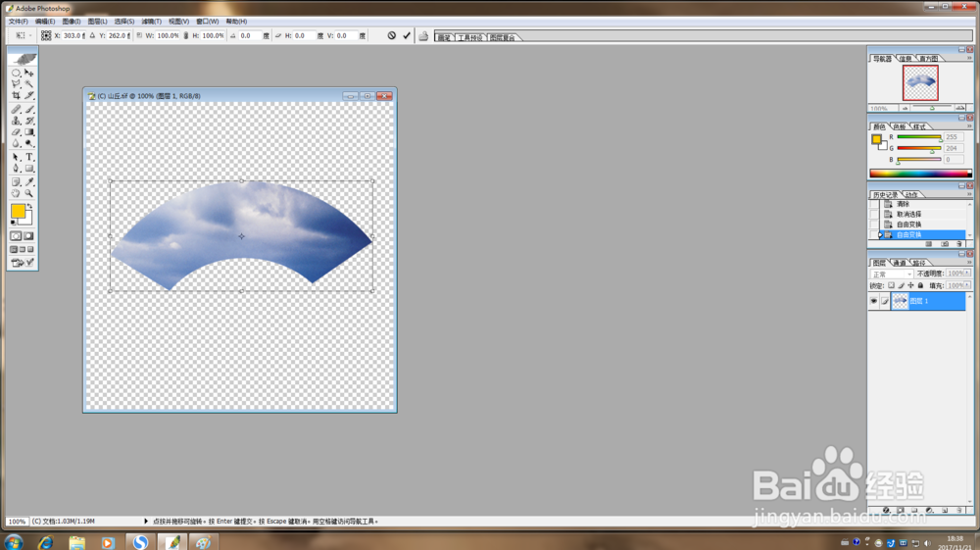The width and height of the screenshot is (980, 550).
Task: Select the 清除 history state
Action: pyautogui.click(x=904, y=204)
